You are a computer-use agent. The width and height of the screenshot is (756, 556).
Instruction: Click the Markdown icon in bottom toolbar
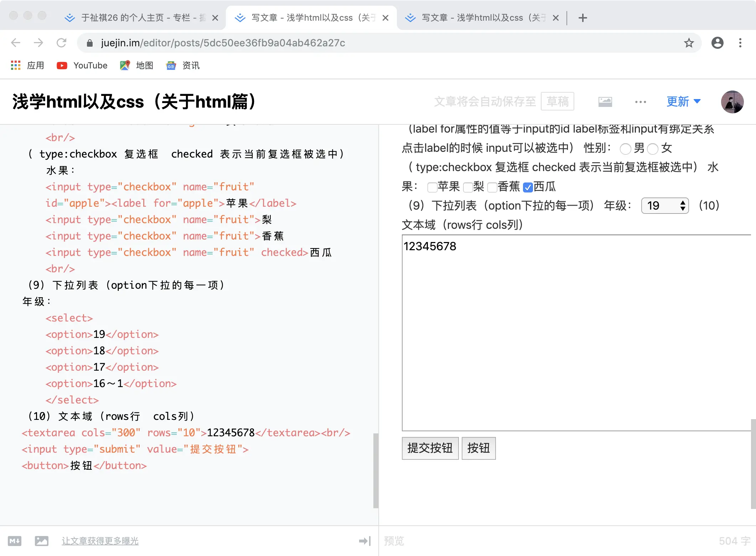(15, 541)
